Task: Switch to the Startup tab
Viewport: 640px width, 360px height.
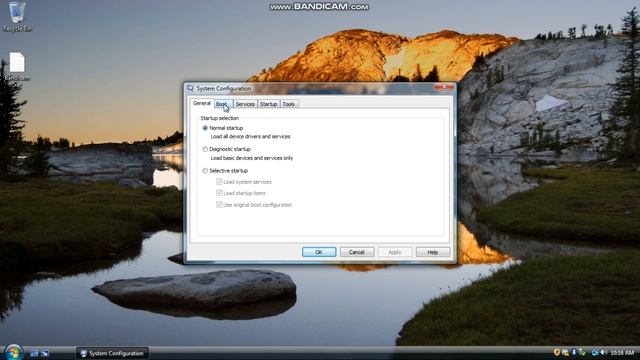Action: [x=269, y=104]
